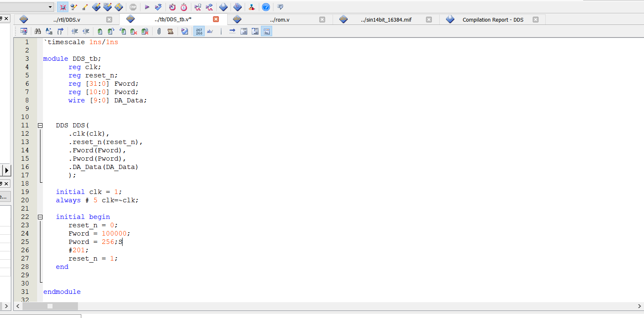Click line number 20 in the gutter
Screen dimensions: 644x318
25,200
